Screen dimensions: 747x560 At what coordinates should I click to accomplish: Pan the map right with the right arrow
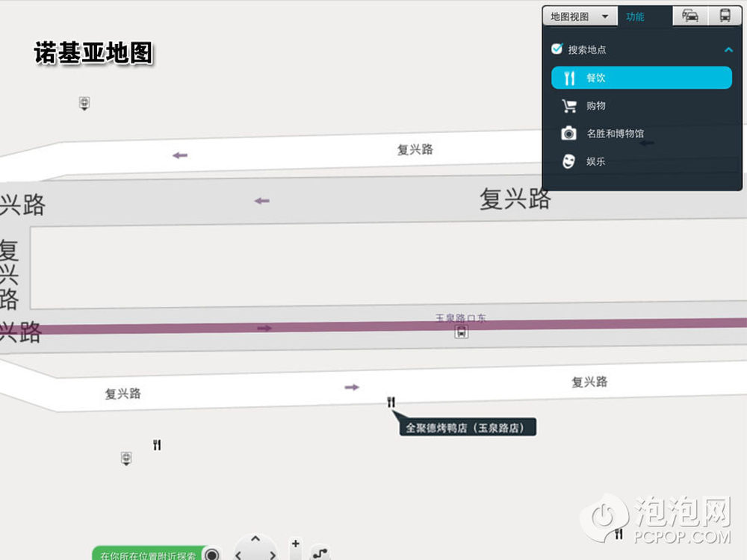[x=273, y=555]
